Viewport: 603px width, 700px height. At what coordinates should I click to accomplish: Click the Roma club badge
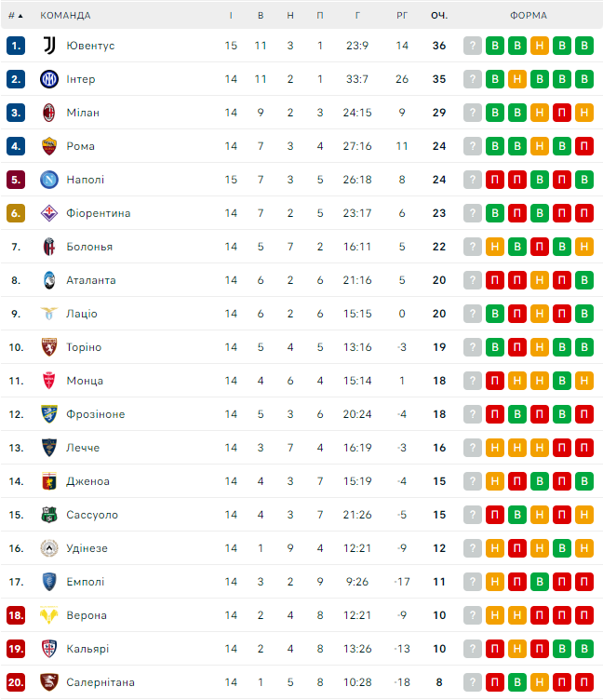[49, 146]
